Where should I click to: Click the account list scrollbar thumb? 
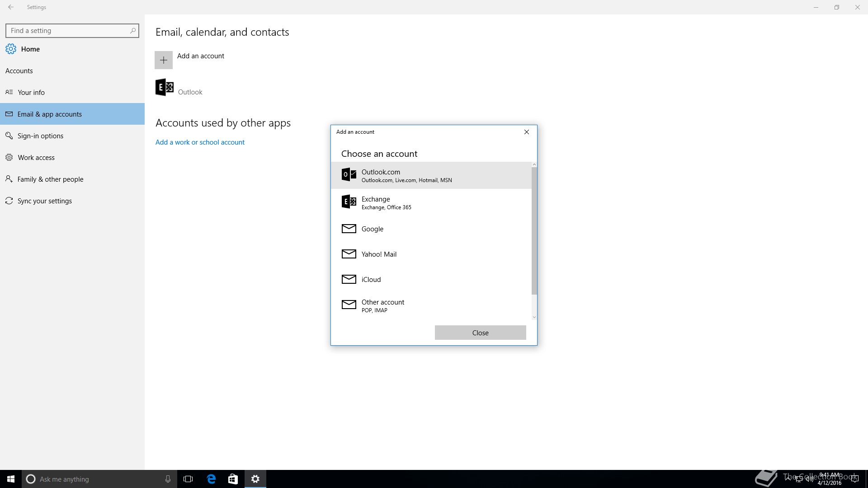click(x=534, y=230)
